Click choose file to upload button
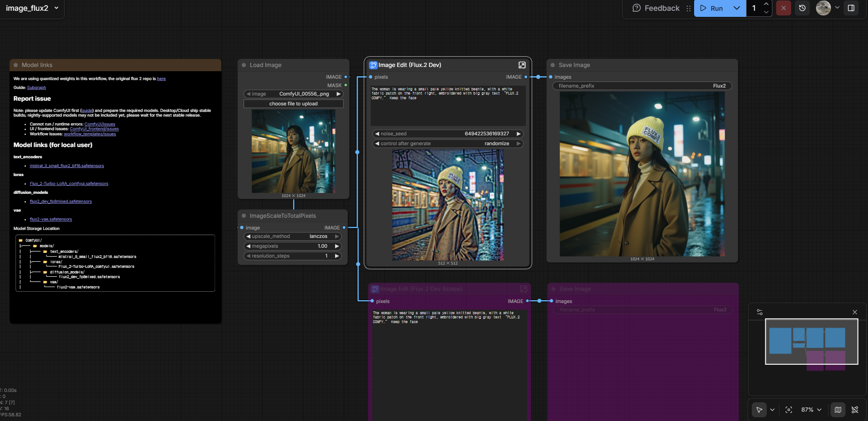Image resolution: width=868 pixels, height=421 pixels. [293, 104]
